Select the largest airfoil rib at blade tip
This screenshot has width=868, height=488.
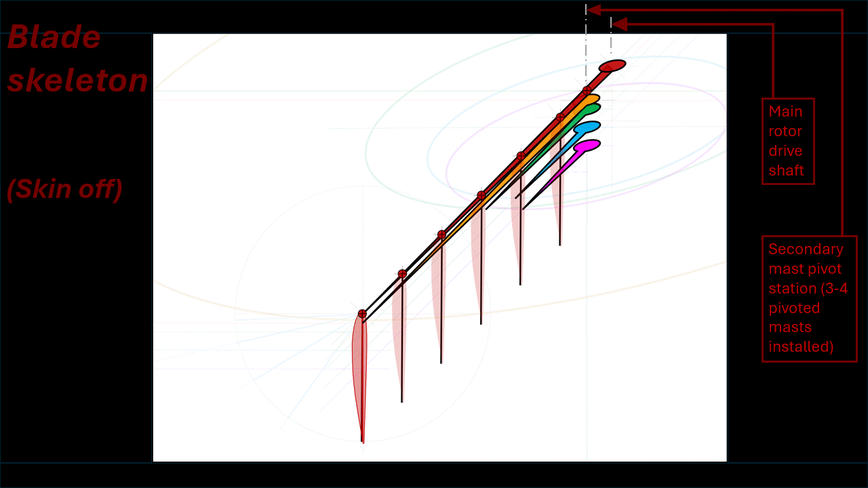359,373
